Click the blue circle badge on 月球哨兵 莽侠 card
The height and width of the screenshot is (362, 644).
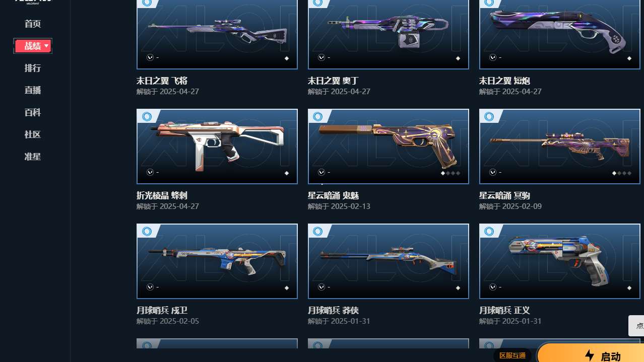[x=318, y=232]
